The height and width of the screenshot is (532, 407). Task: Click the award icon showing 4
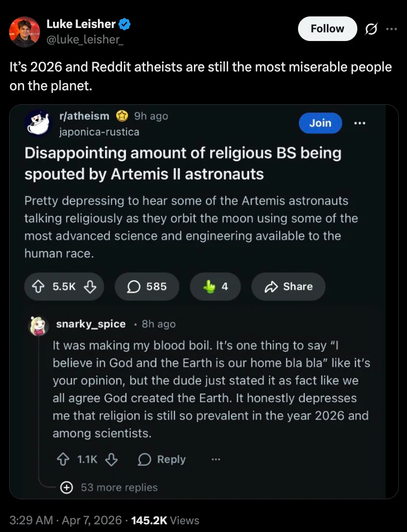pyautogui.click(x=215, y=287)
